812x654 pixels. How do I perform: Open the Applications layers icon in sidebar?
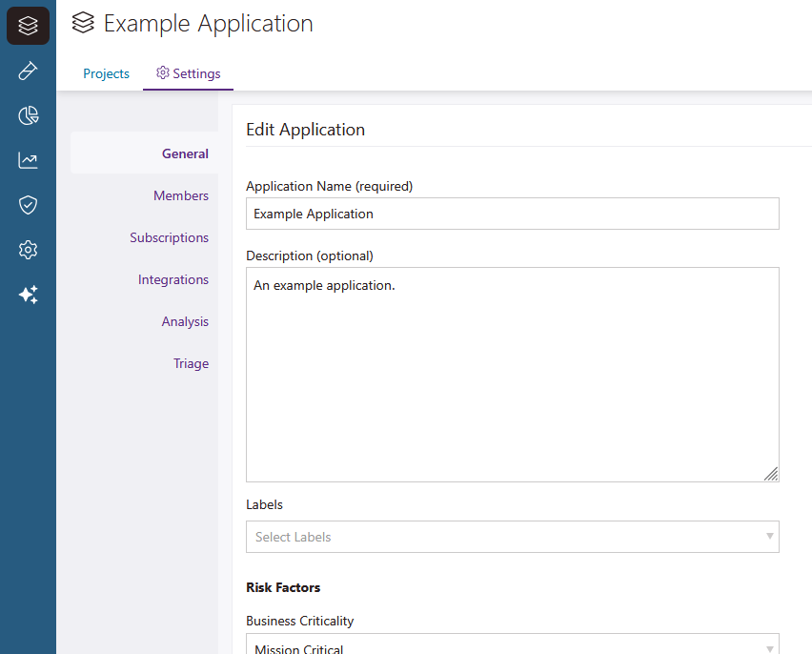28,26
